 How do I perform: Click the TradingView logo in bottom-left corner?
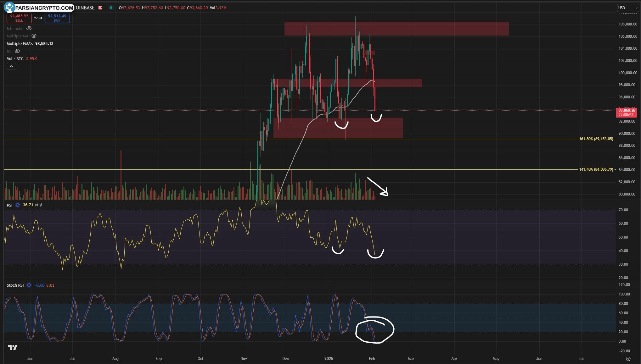[13, 347]
